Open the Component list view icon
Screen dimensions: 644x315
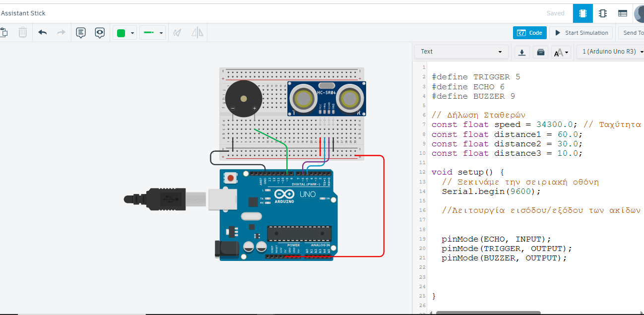pos(622,13)
